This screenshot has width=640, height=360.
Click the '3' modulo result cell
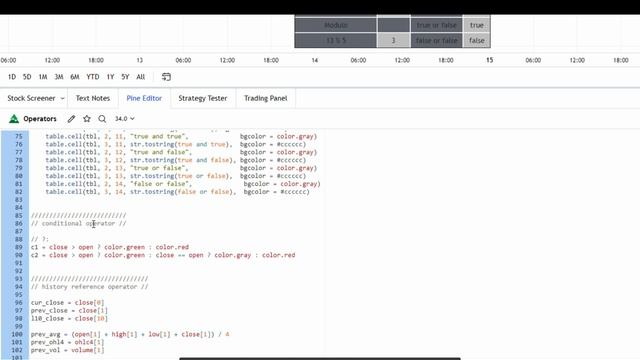point(393,40)
